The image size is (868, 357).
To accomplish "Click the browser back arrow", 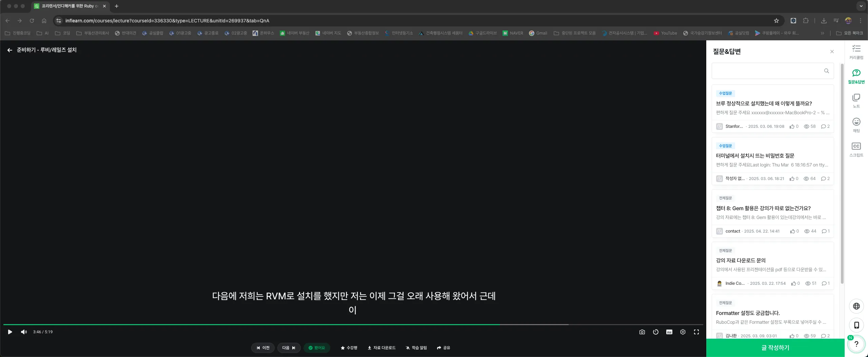I will 8,21.
